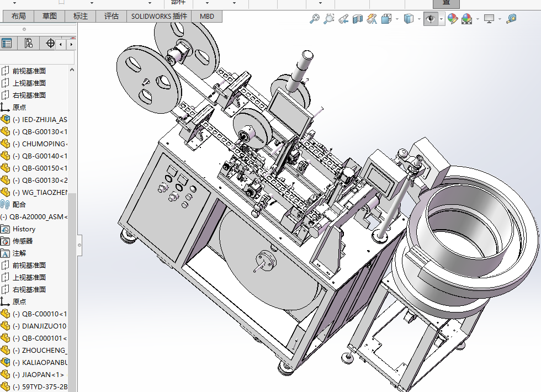Click the Previous View icon
The width and height of the screenshot is (541, 392).
343,19
